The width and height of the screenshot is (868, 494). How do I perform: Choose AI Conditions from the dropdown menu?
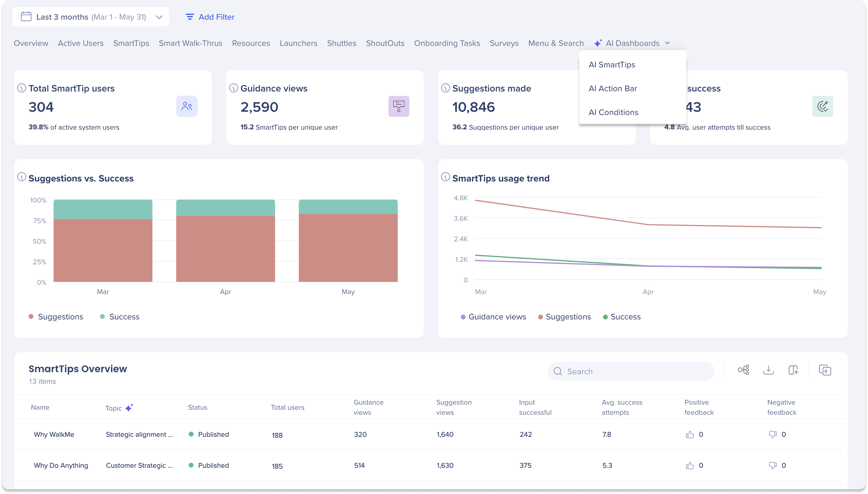pos(613,112)
